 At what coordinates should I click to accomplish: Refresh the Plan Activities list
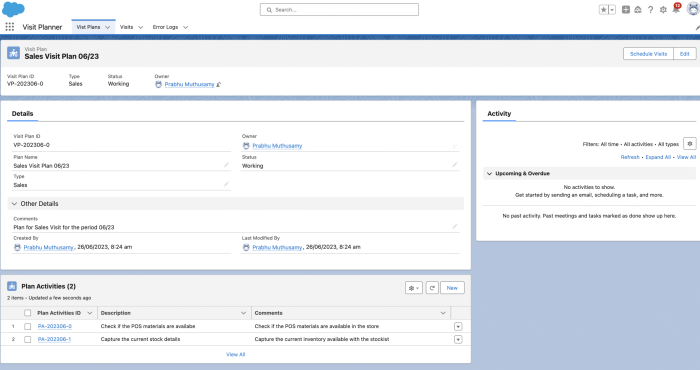pyautogui.click(x=432, y=288)
